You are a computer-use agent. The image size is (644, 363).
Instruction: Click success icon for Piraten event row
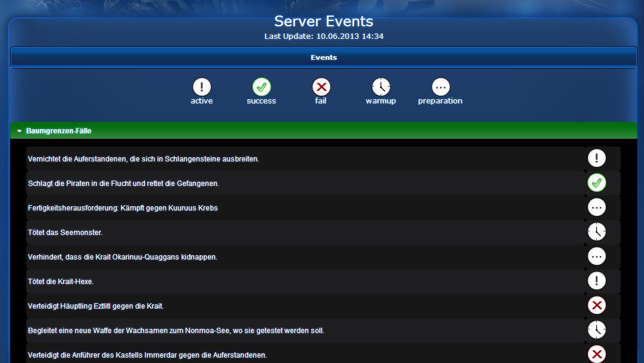click(596, 182)
